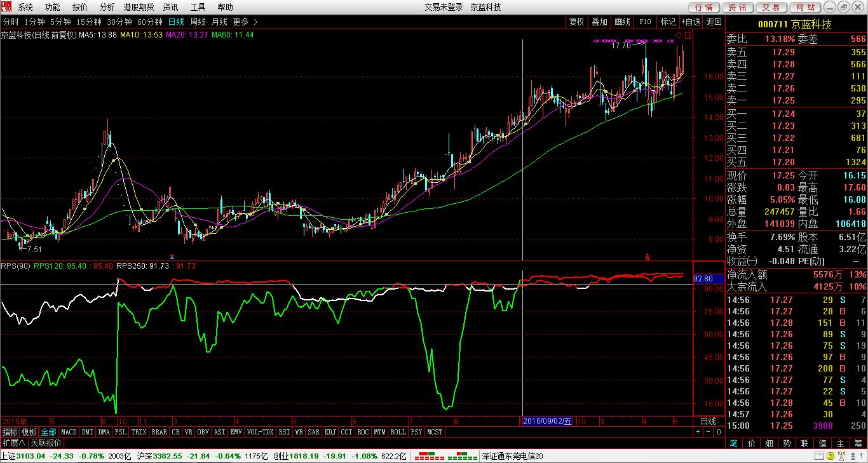Select the 价 tab below the tick list
The width and height of the screenshot is (868, 463).
click(x=752, y=443)
